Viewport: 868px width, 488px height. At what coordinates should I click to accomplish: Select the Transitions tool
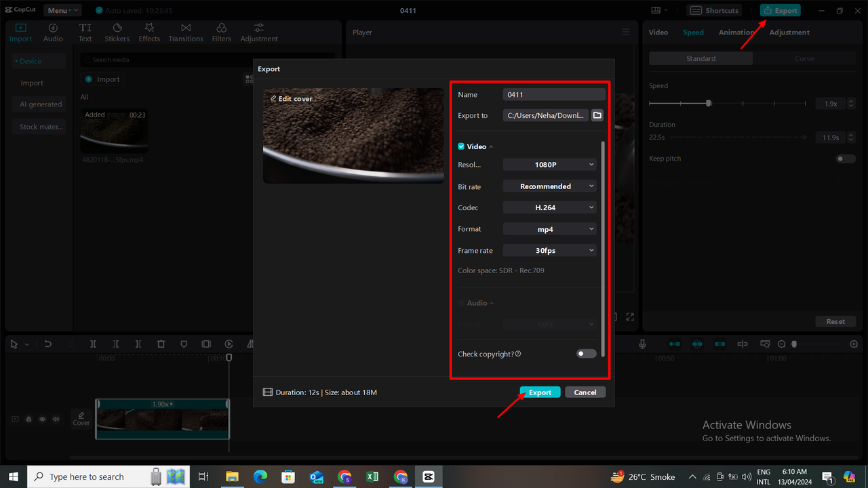(x=185, y=30)
